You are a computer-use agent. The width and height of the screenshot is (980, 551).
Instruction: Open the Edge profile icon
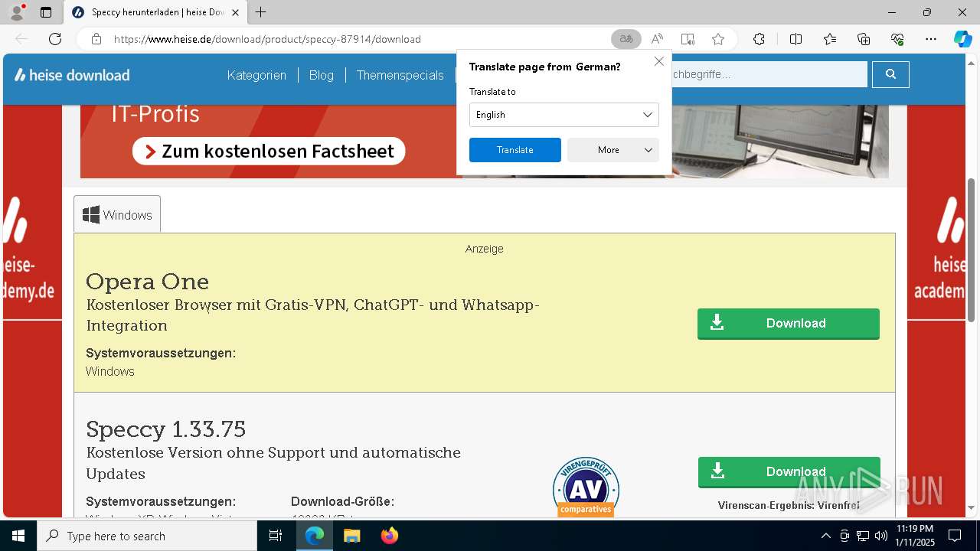(x=17, y=12)
